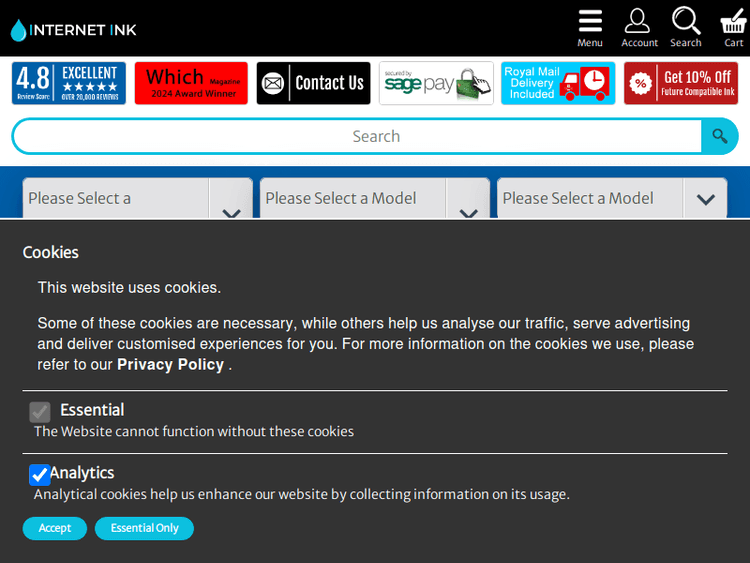The width and height of the screenshot is (750, 563).
Task: Choose the Essential Only button
Action: [144, 528]
